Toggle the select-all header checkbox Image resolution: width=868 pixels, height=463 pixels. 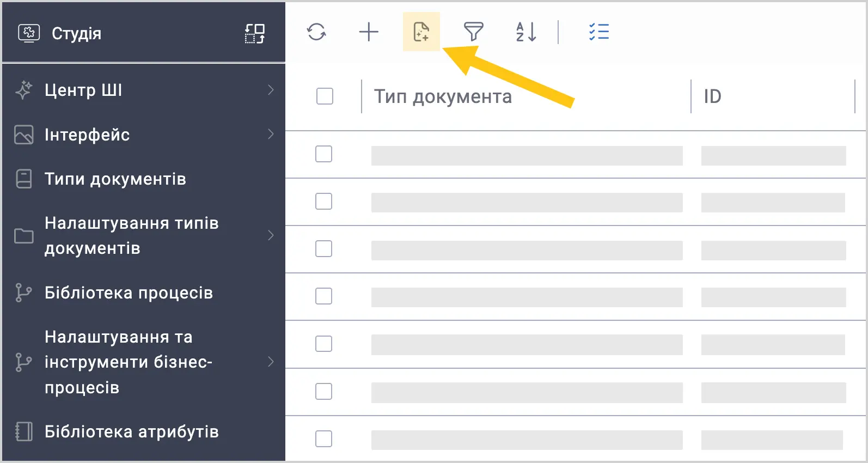tap(325, 96)
